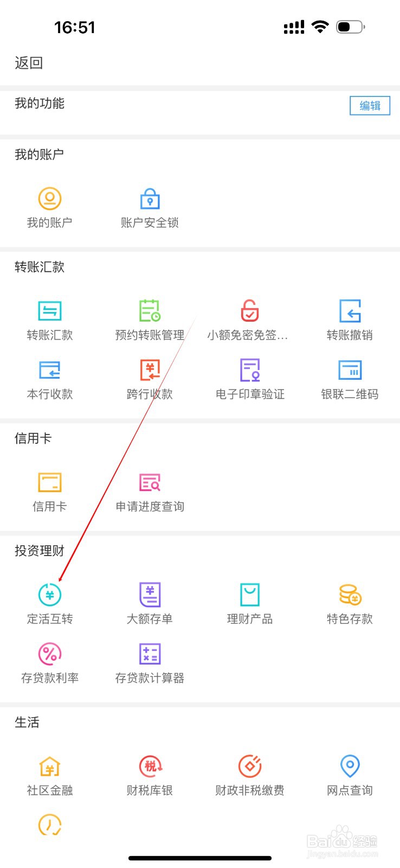Open the 信用卡 credit card icon
Screen dimensions: 400x868
tap(50, 482)
